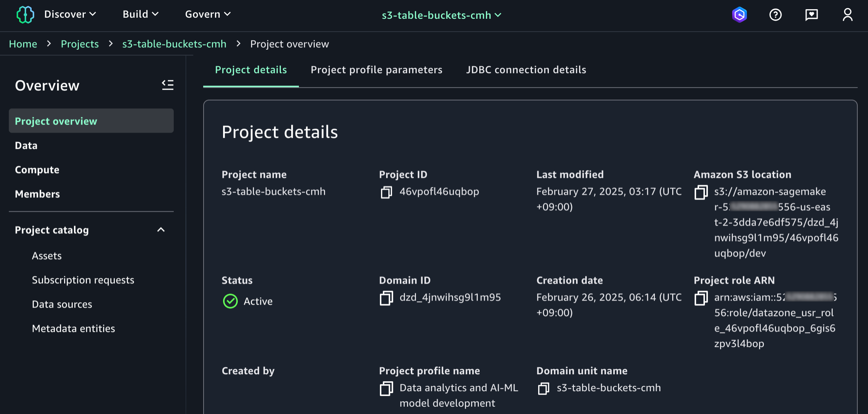Click the Amazon Q hexagon icon
868x414 pixels.
(x=739, y=15)
